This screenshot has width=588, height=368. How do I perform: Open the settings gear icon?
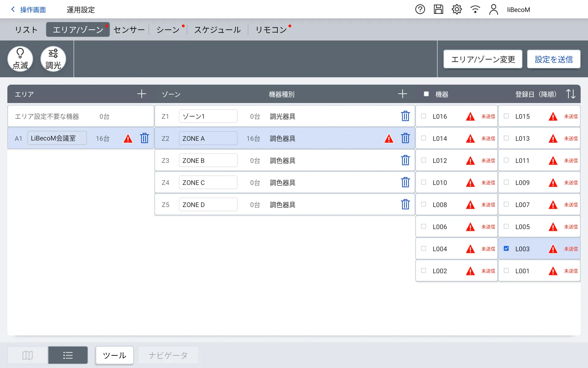(457, 10)
